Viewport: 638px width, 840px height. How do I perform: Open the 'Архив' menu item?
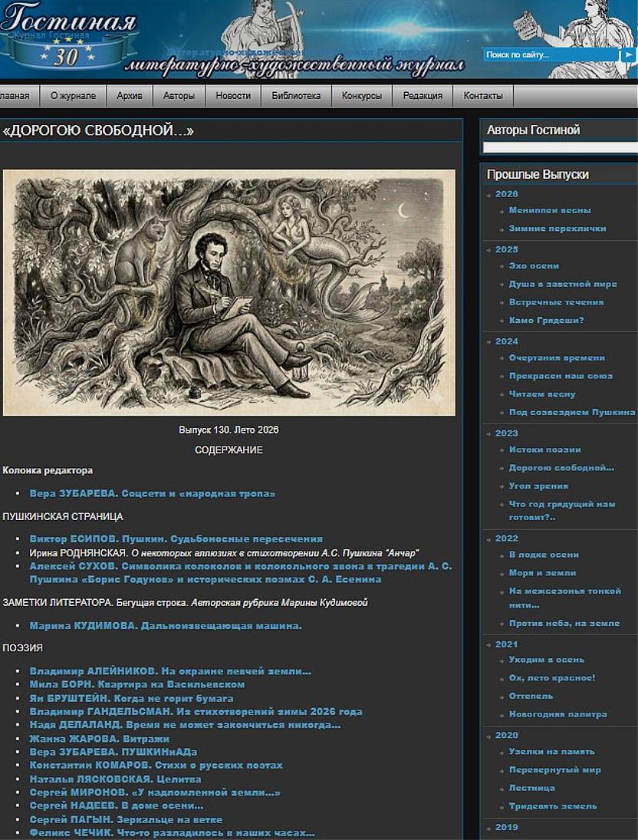tap(130, 96)
